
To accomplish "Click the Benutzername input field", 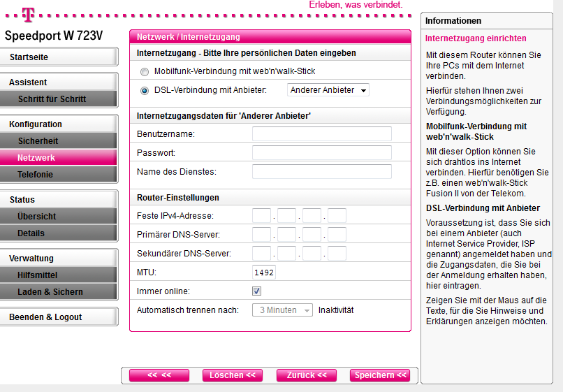I will (322, 133).
